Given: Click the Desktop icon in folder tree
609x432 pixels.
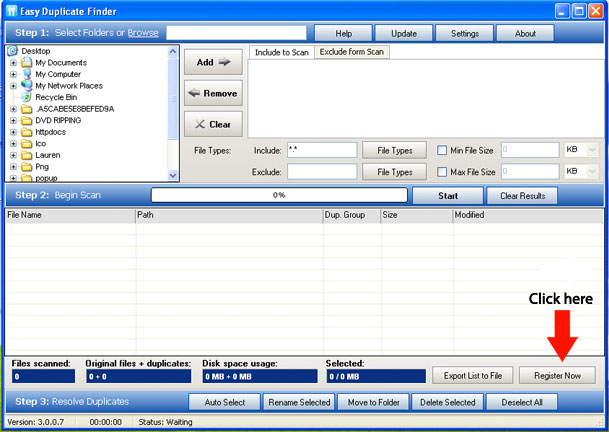Looking at the screenshot, I should [x=13, y=51].
